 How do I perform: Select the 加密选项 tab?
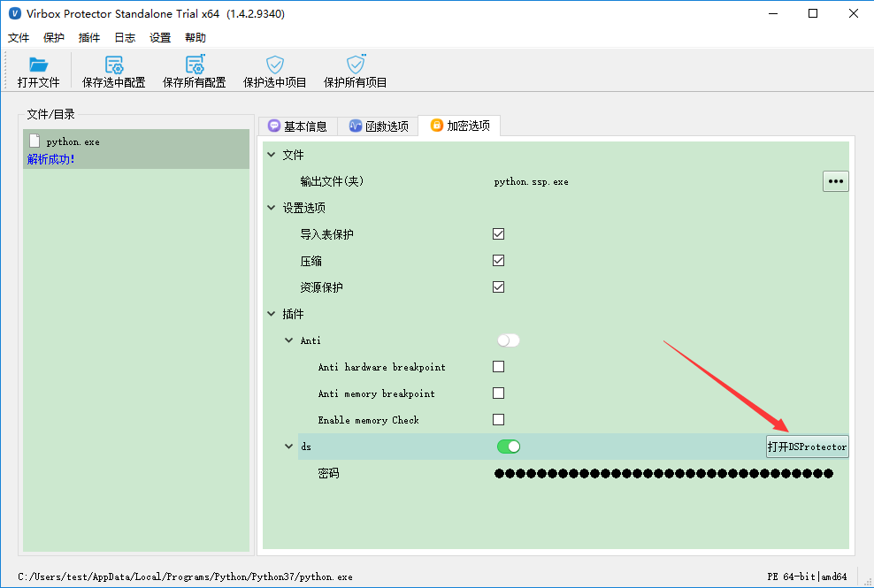coord(460,126)
